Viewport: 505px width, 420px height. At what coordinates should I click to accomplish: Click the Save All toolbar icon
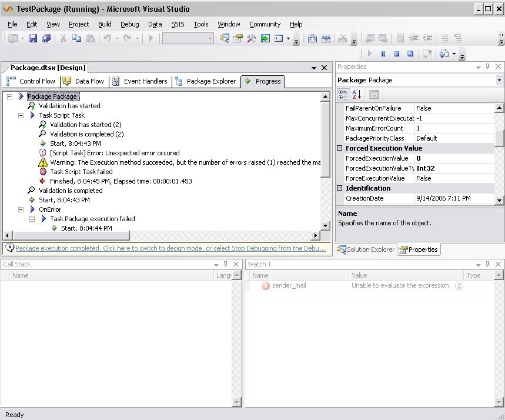coord(46,38)
